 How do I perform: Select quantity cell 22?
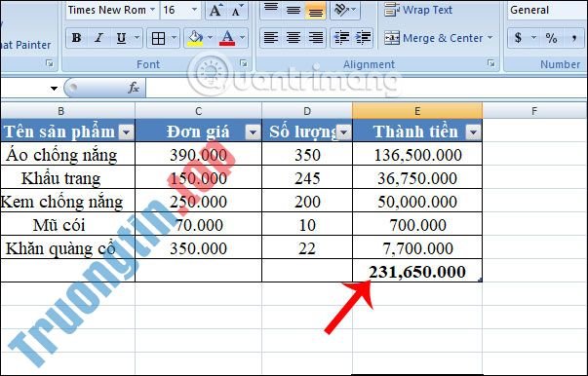point(307,247)
